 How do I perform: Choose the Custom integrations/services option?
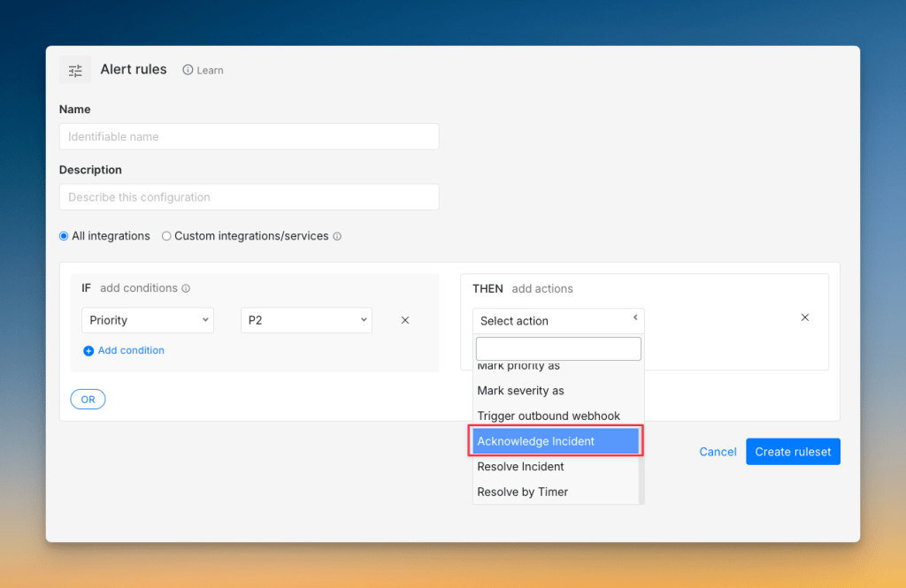coord(165,235)
